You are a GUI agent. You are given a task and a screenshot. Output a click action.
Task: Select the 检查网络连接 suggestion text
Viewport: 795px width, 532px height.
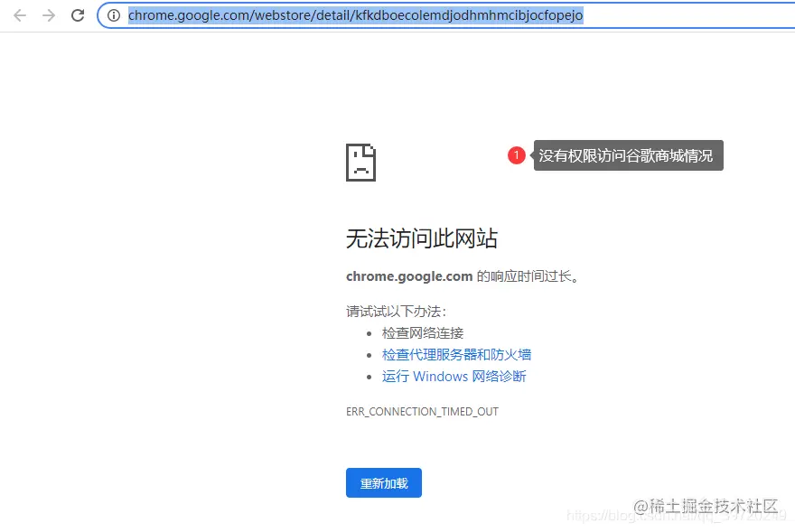click(x=423, y=333)
